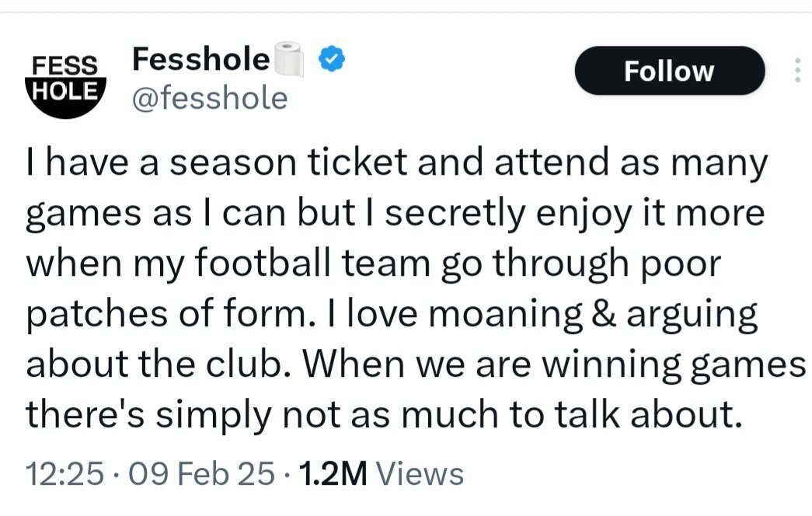Image resolution: width=812 pixels, height=516 pixels.
Task: Click the Views label
Action: [420, 473]
